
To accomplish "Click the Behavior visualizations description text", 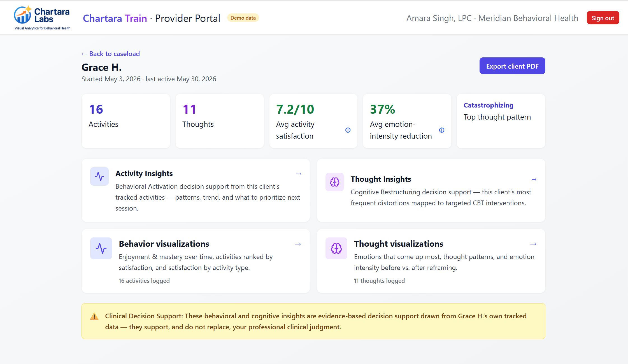I will click(196, 262).
